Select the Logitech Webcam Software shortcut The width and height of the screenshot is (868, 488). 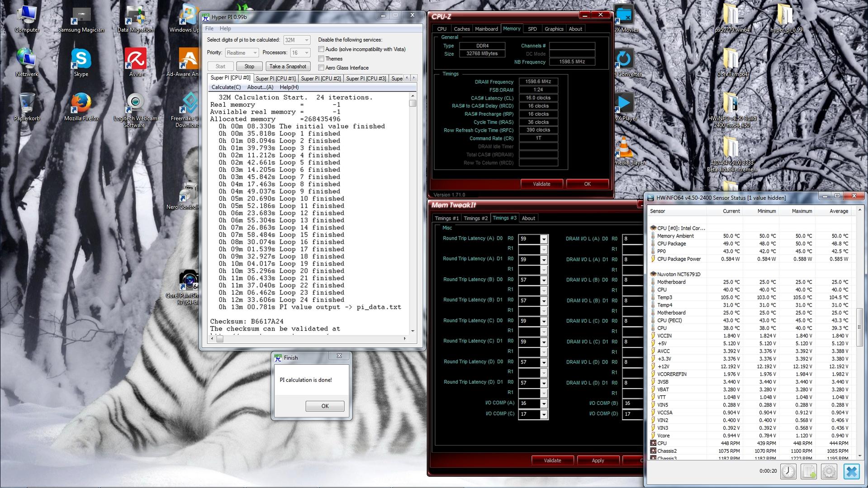135,110
